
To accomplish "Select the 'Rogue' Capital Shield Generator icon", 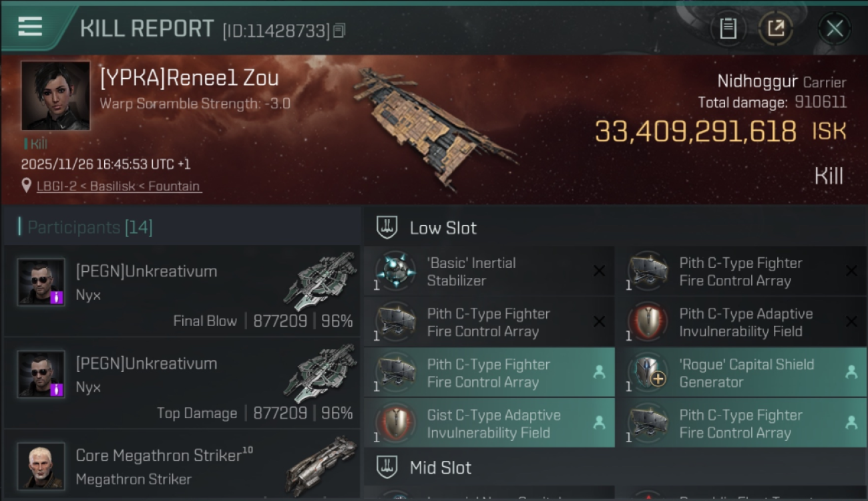I will coord(648,373).
